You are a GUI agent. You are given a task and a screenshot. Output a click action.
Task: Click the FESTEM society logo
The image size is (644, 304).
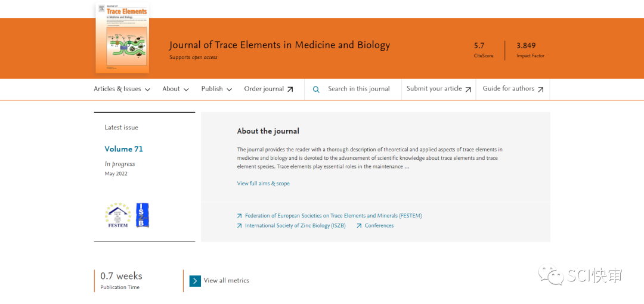[117, 215]
